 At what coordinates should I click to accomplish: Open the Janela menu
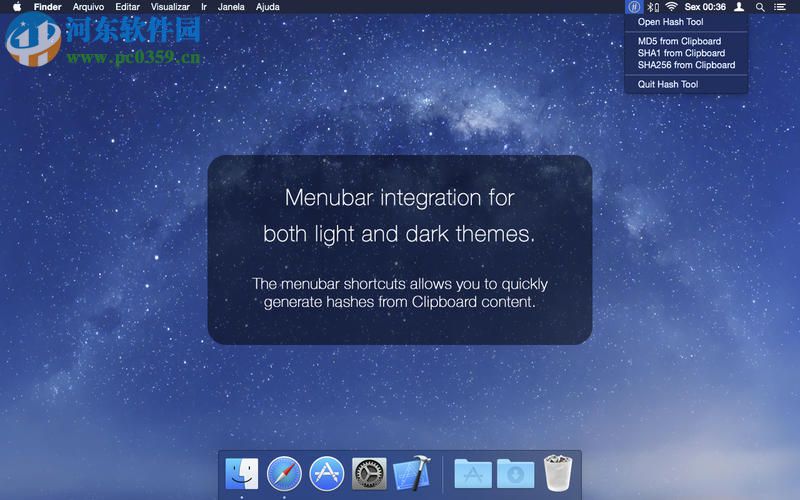231,7
